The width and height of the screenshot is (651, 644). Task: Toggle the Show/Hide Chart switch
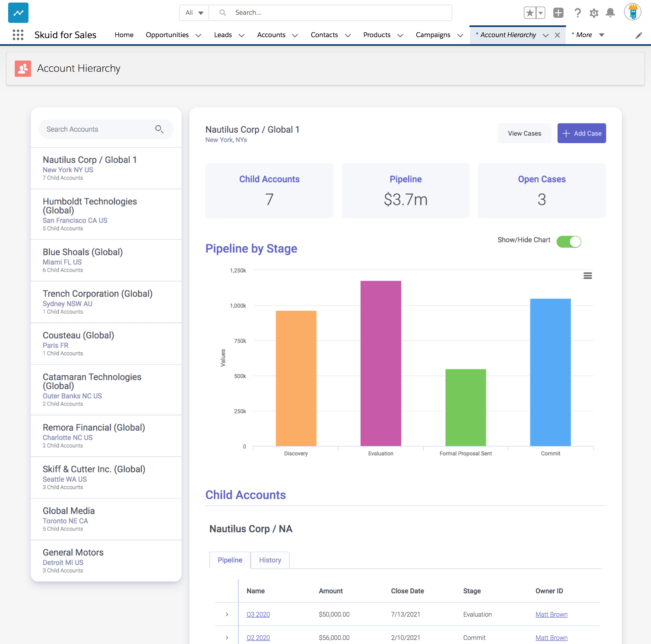[569, 242]
